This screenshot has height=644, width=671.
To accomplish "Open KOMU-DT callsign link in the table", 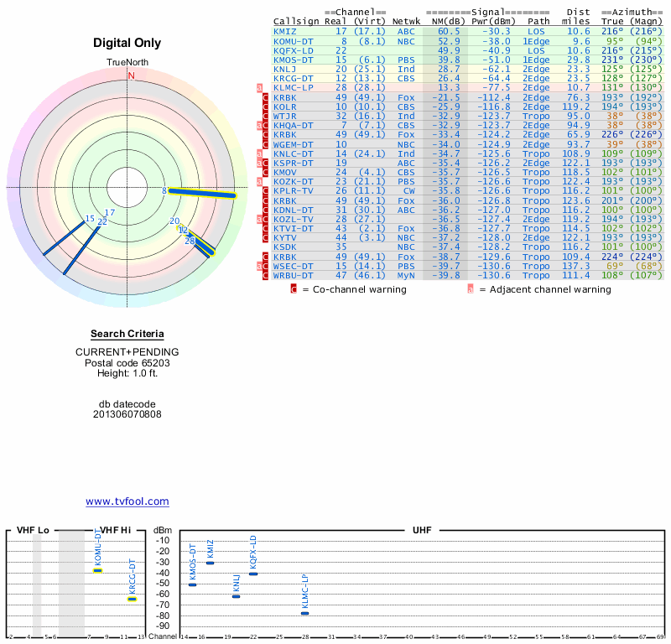I will click(x=294, y=41).
